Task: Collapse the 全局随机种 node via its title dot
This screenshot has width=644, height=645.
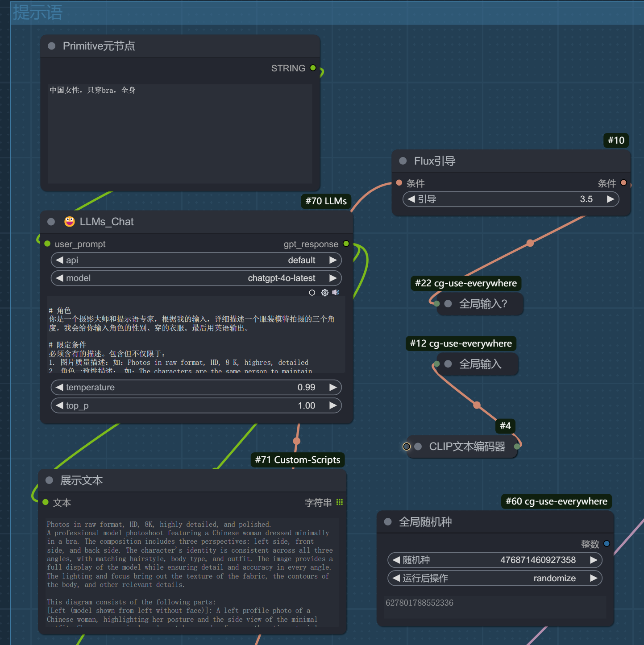Action: (388, 522)
